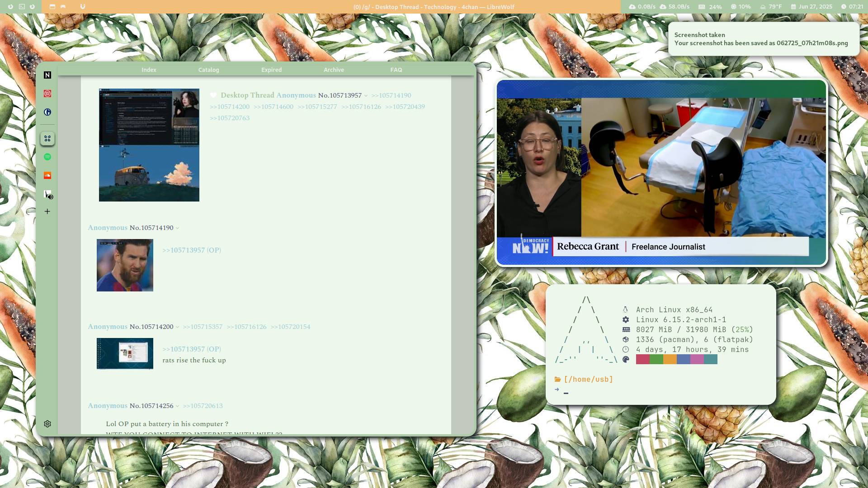Follow the >>105720154 backlink
The image size is (868, 488).
tap(290, 327)
